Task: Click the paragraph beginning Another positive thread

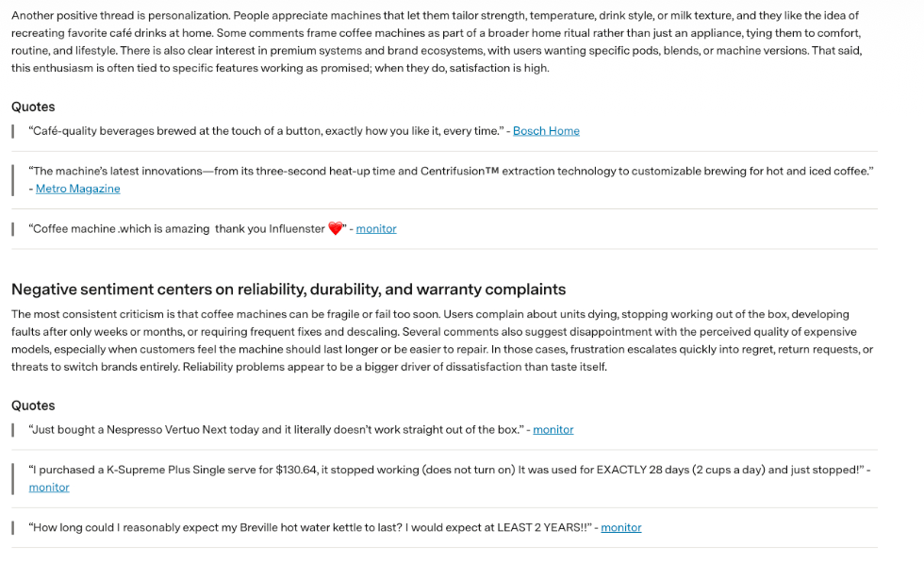Action: [437, 41]
